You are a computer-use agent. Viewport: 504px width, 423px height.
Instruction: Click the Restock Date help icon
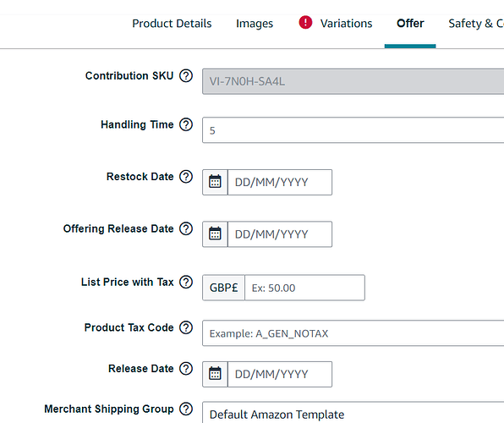click(186, 177)
